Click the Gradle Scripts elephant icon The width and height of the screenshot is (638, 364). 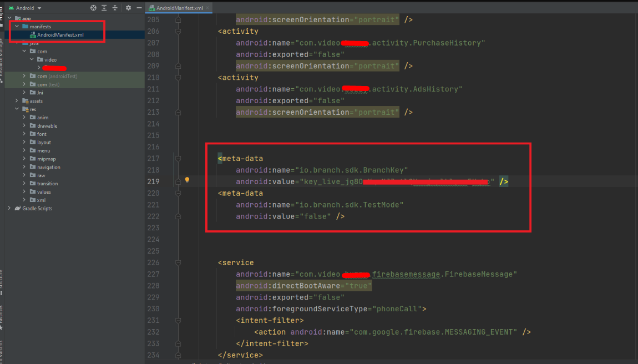pyautogui.click(x=18, y=209)
